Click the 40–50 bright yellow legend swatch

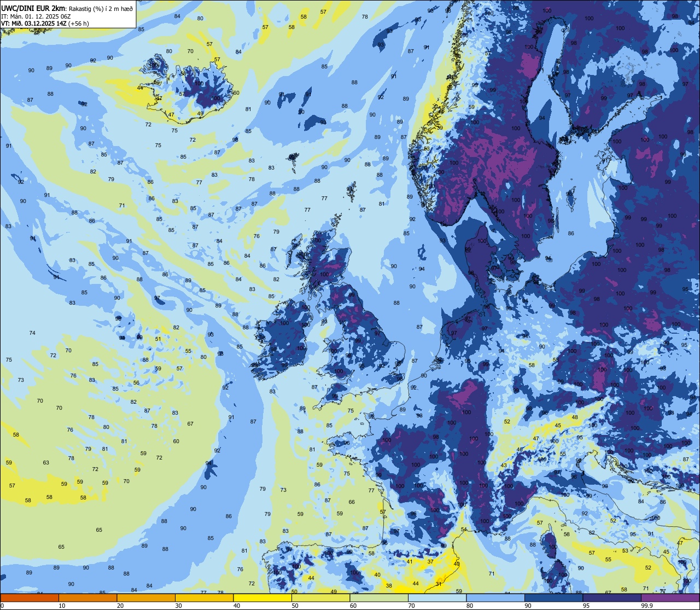pos(262,597)
